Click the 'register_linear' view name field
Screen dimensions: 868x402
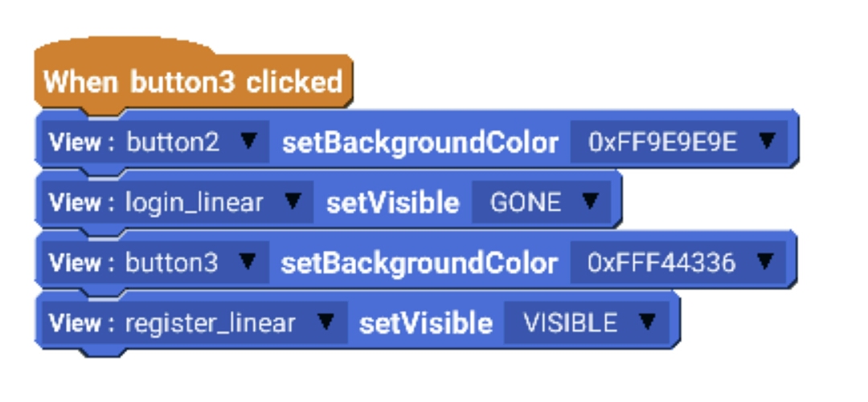(194, 323)
